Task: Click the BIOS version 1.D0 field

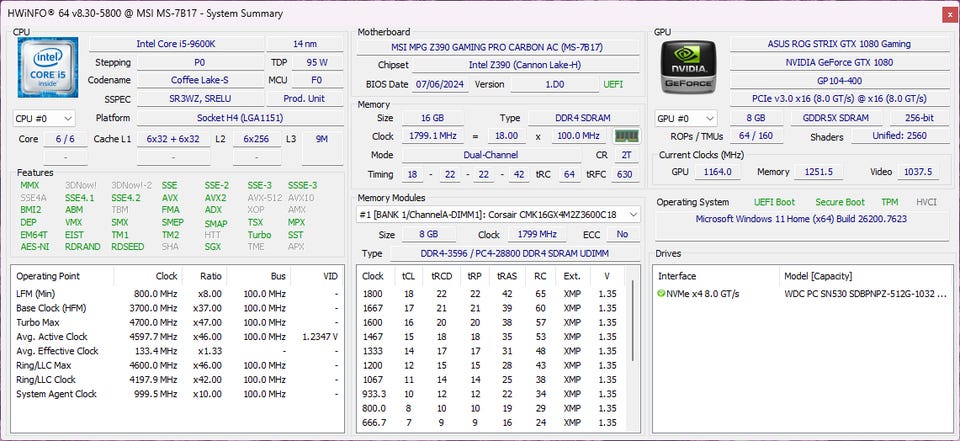Action: click(x=554, y=85)
